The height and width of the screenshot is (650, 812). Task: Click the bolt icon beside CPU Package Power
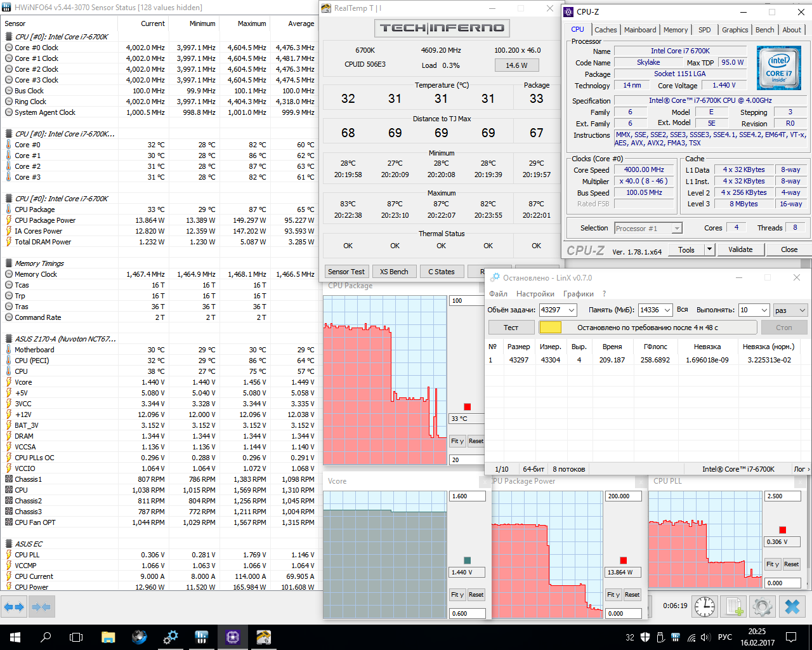coord(9,220)
